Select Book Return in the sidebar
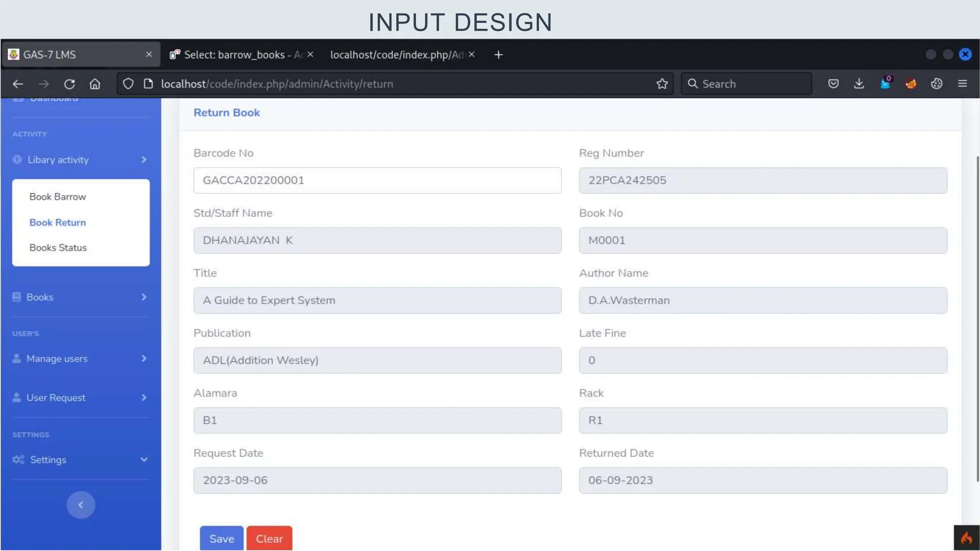The image size is (980, 551). click(x=57, y=222)
